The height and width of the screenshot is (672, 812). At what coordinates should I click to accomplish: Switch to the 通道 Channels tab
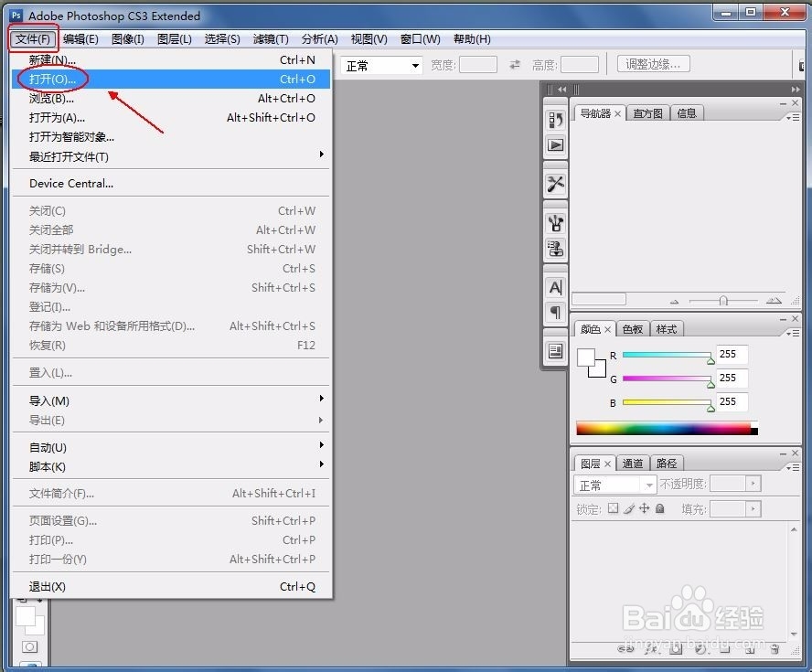[633, 464]
